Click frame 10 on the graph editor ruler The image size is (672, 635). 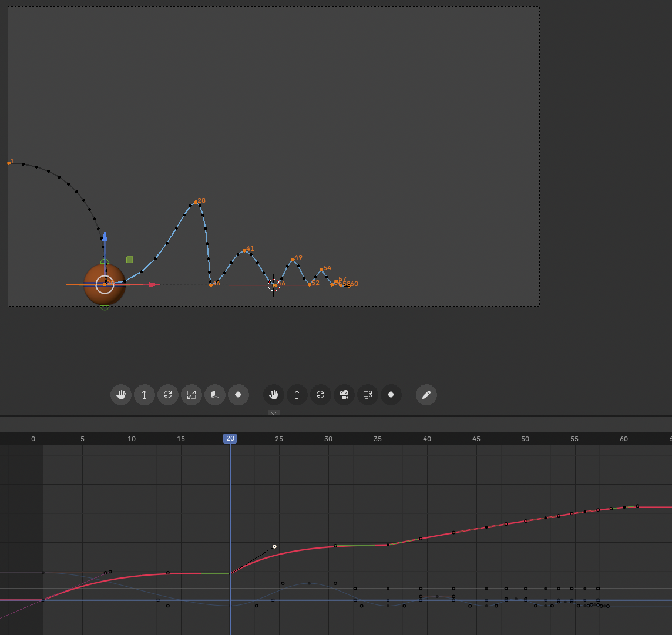pos(132,439)
